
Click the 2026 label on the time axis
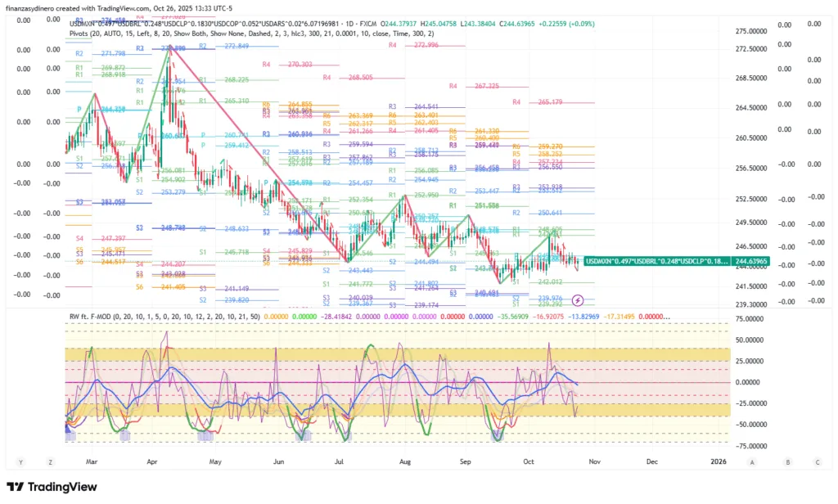point(718,461)
